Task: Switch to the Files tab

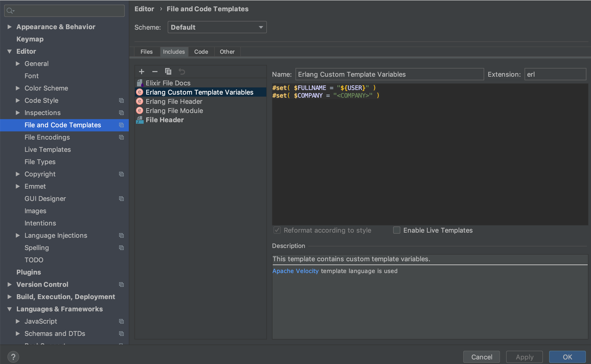Action: click(x=146, y=52)
